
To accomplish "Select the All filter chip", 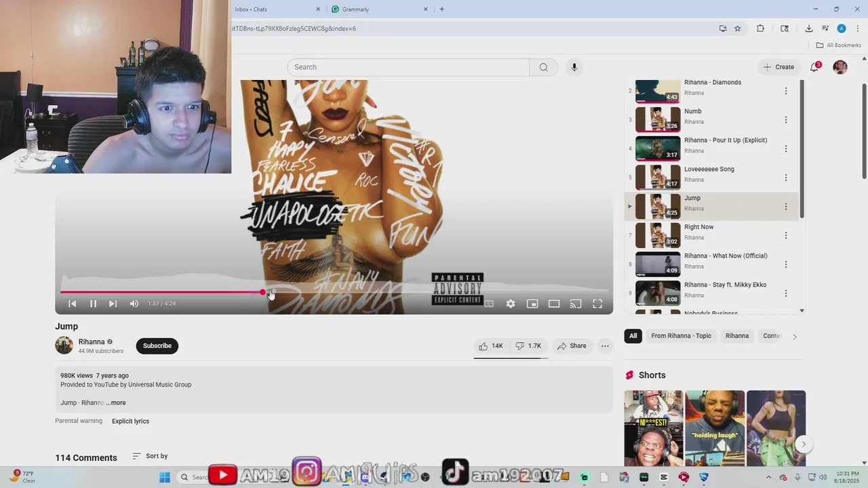I will pos(633,336).
